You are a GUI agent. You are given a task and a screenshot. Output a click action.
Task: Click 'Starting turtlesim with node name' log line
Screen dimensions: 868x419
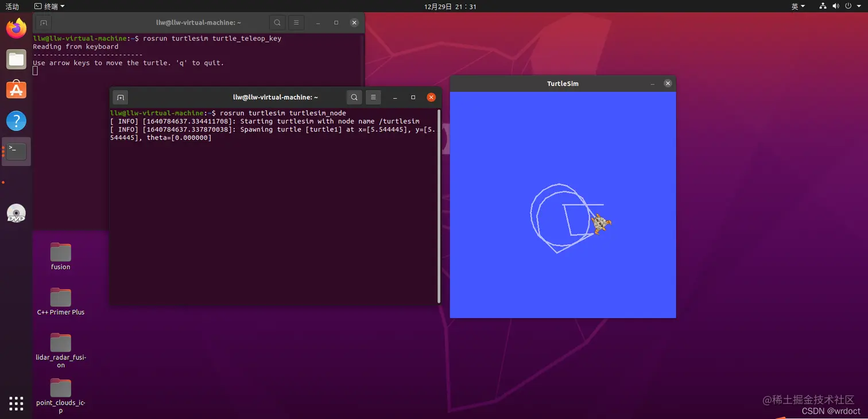click(265, 121)
